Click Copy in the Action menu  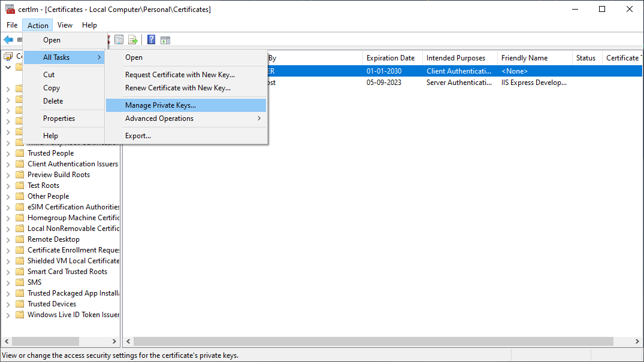pyautogui.click(x=51, y=87)
